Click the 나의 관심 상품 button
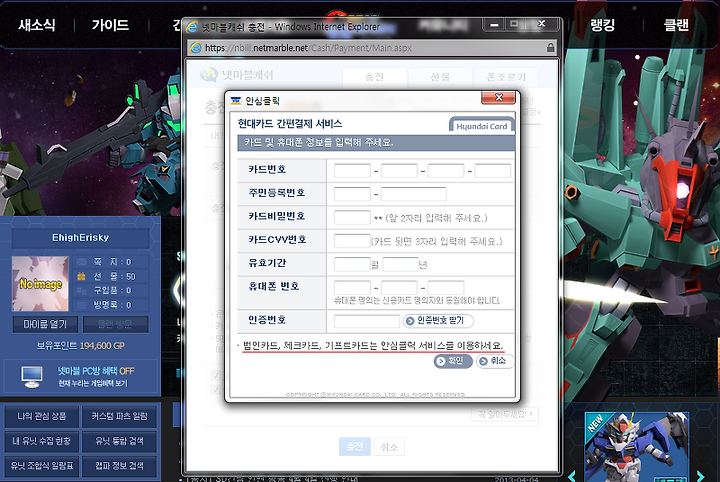Viewport: 720px width, 482px height. click(42, 416)
